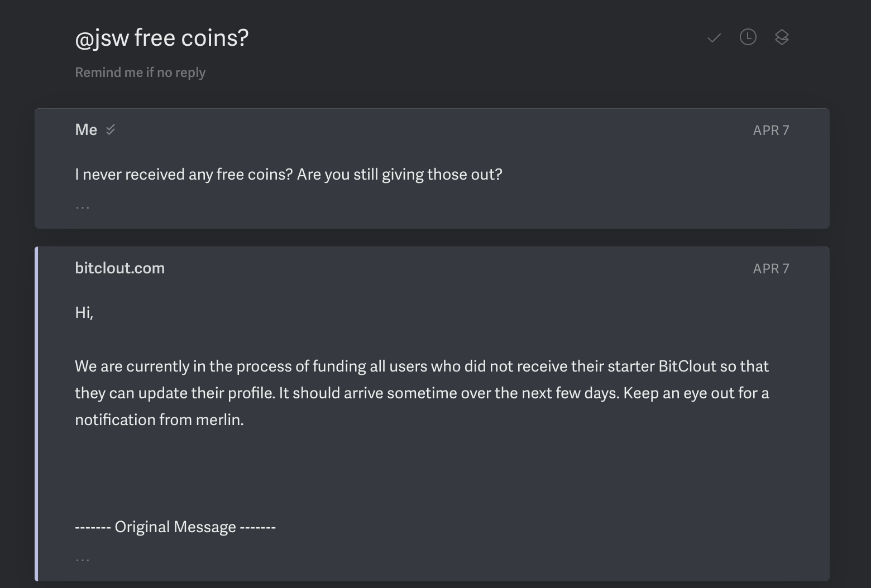Image resolution: width=871 pixels, height=588 pixels.
Task: Snooze thread using the clock icon
Action: coord(748,37)
